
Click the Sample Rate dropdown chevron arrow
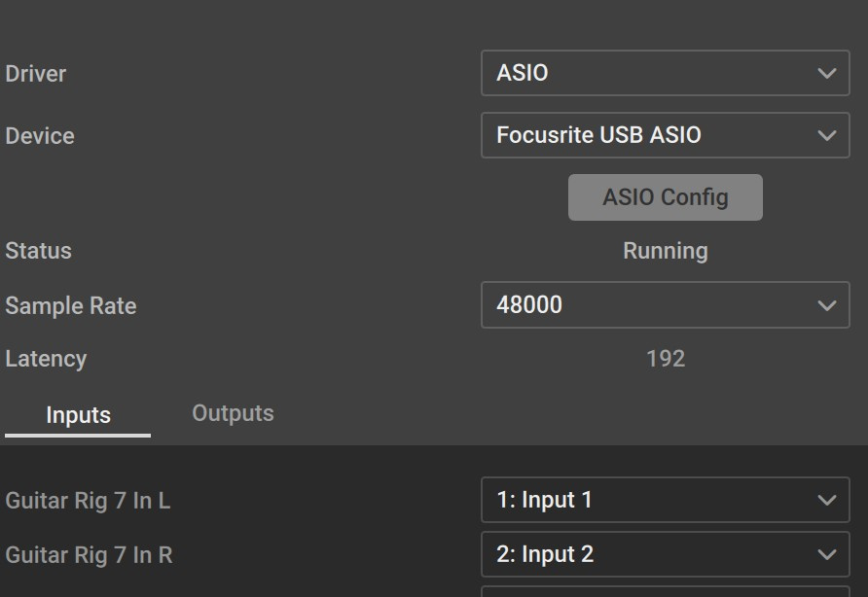tap(827, 305)
